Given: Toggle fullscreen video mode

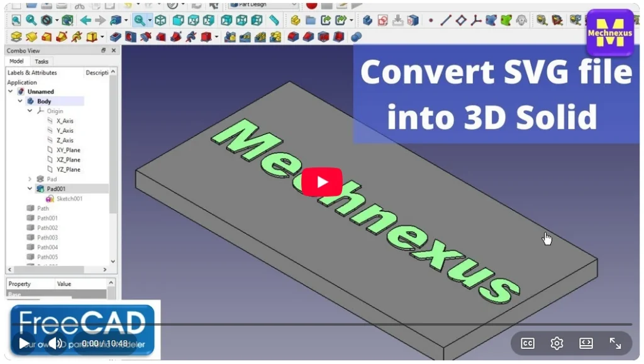Looking at the screenshot, I should (615, 343).
